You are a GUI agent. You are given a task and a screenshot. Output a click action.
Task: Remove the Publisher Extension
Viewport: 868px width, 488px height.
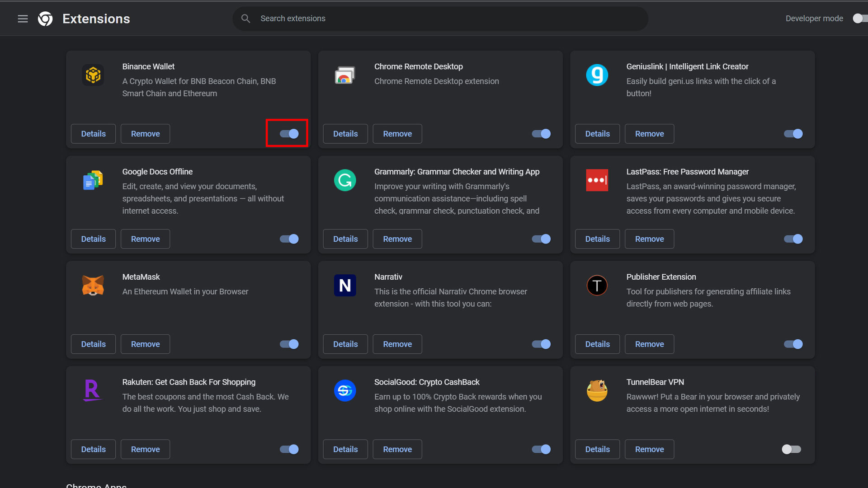[649, 344]
